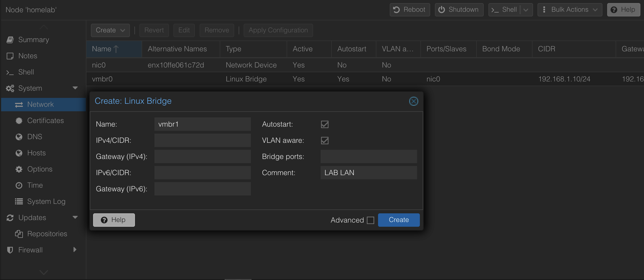
Task: Click the Shutdown node button
Action: [459, 10]
